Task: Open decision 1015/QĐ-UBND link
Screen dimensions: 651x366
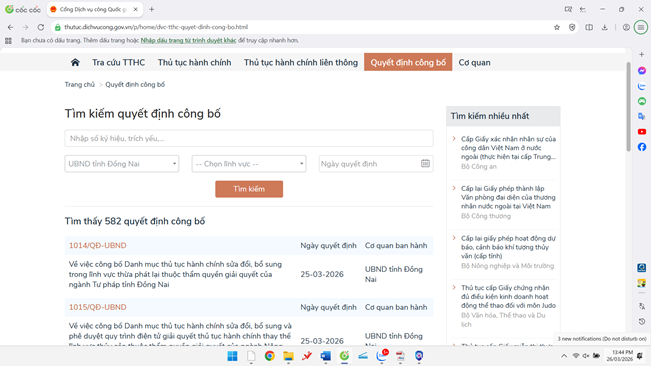Action: (x=98, y=307)
